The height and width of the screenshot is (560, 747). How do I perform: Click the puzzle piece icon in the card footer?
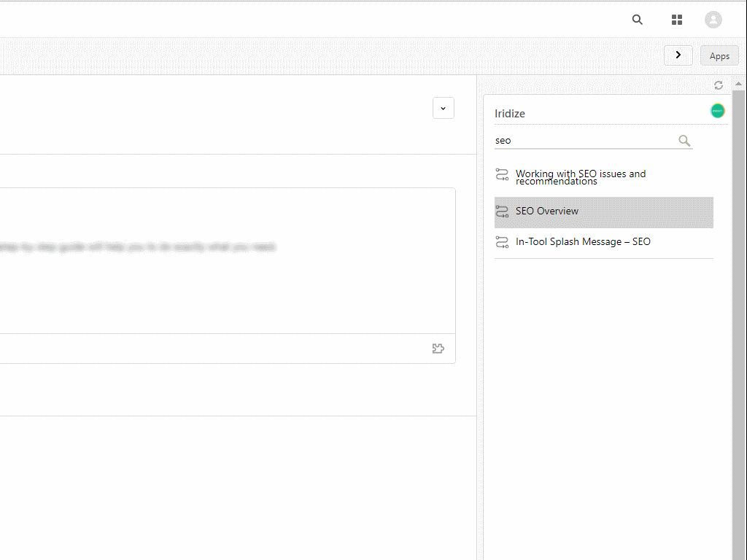pos(438,349)
